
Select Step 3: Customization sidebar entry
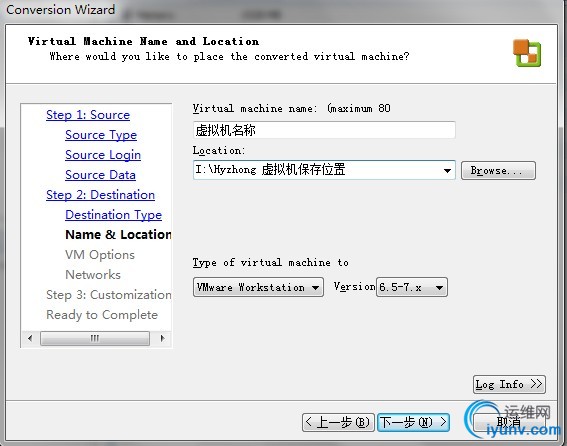[x=109, y=295]
